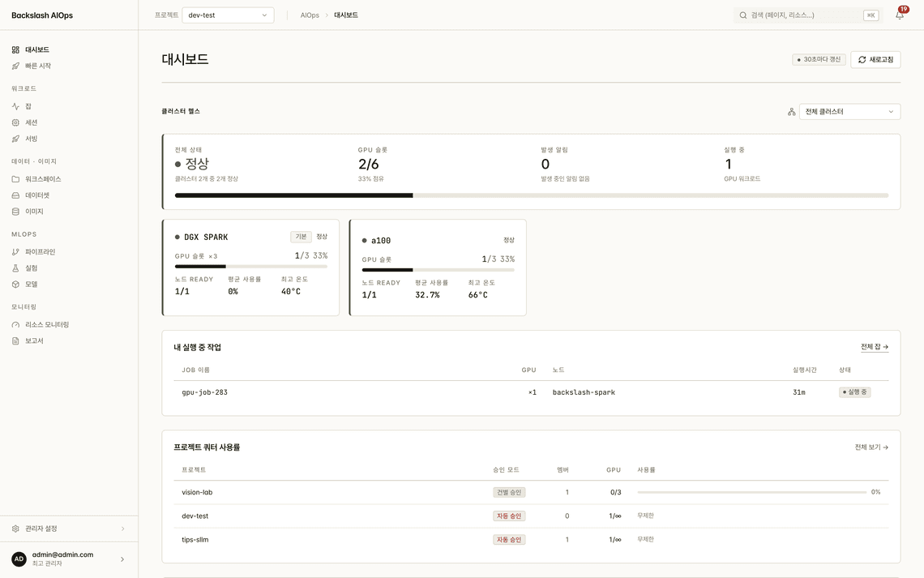Focus the 검색 search input field
924x578 pixels.
(x=807, y=15)
